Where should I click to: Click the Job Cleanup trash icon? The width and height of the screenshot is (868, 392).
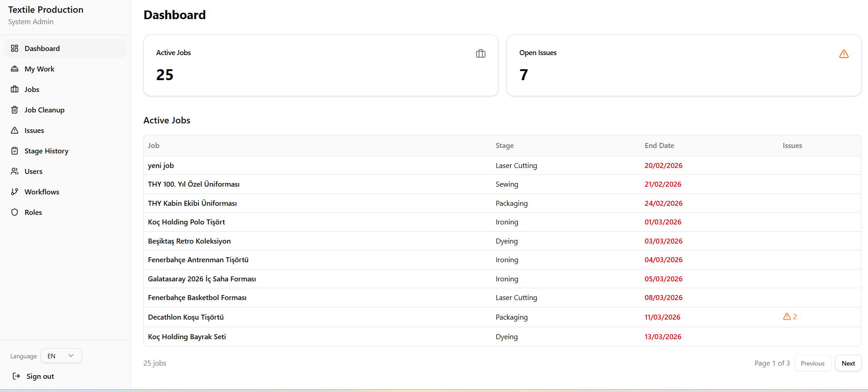click(15, 110)
